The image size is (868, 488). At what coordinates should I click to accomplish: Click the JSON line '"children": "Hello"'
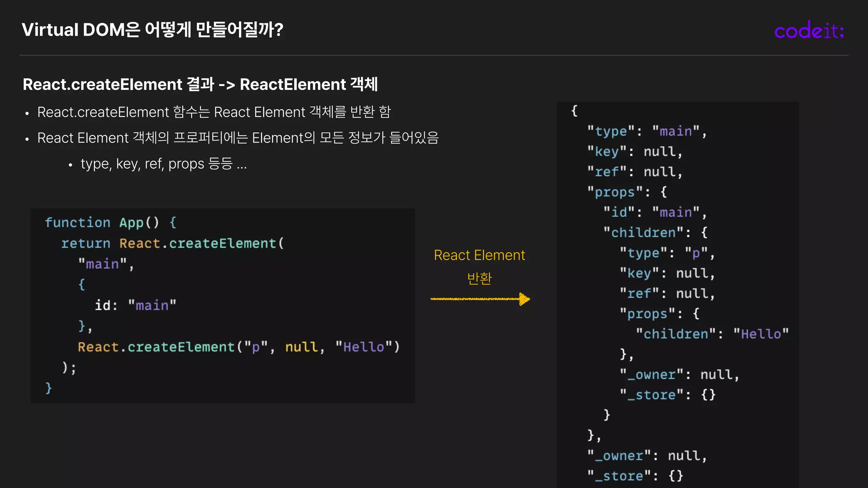point(712,334)
